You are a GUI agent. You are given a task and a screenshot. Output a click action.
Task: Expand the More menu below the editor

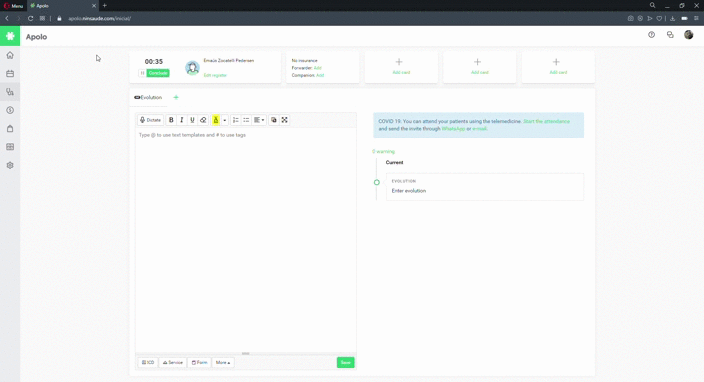223,362
